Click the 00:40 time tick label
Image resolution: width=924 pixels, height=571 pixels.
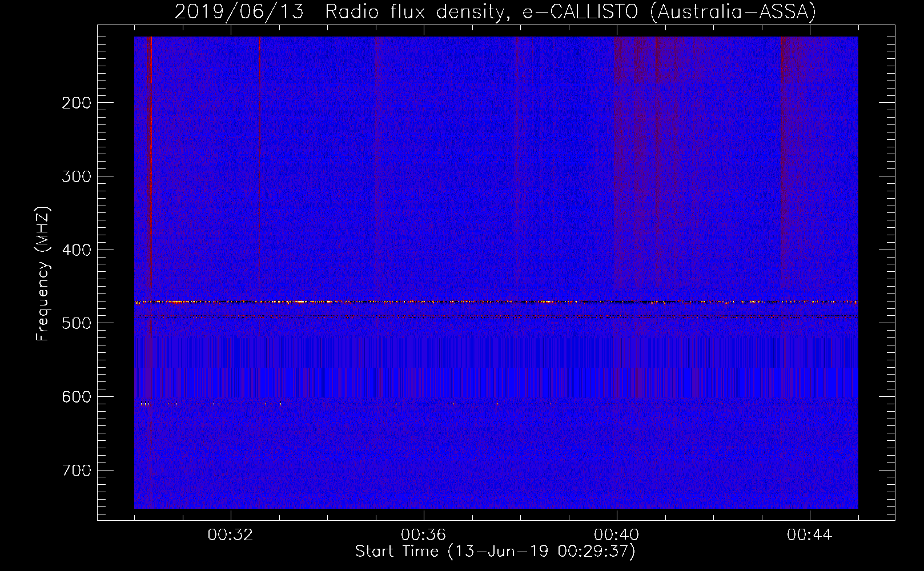click(617, 535)
